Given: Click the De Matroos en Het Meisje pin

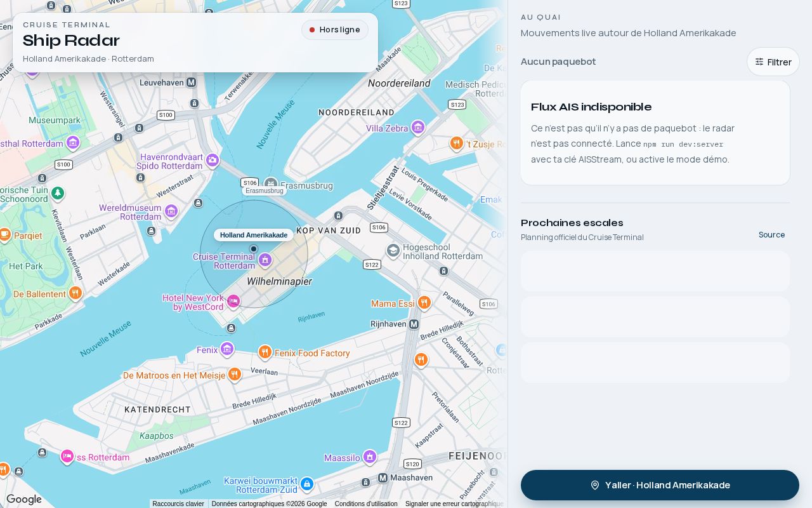Looking at the screenshot, I should [234, 374].
